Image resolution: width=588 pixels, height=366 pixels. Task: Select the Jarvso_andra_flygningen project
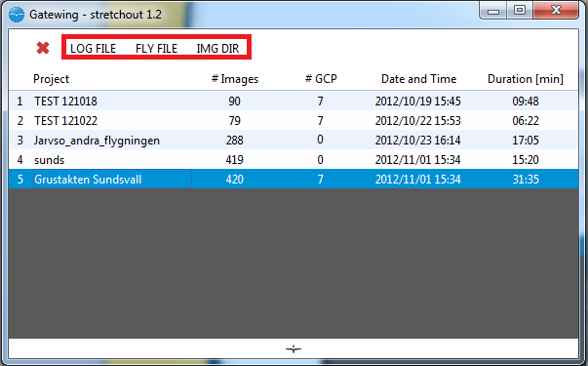97,141
